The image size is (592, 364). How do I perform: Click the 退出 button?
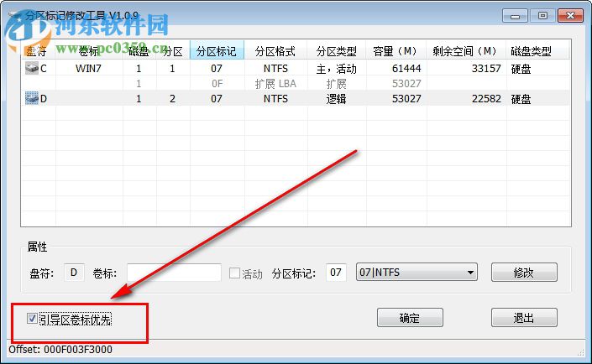524,318
